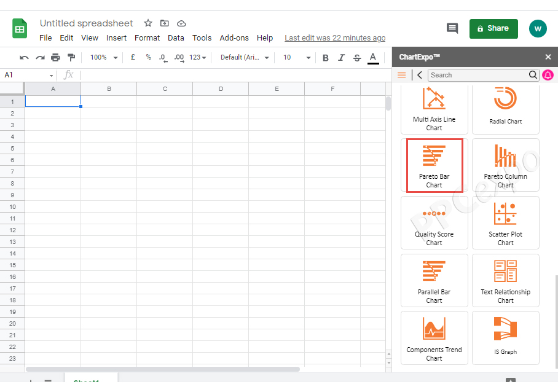The width and height of the screenshot is (558, 392).
Task: Select the Pareto Bar Chart icon
Action: pyautogui.click(x=434, y=165)
